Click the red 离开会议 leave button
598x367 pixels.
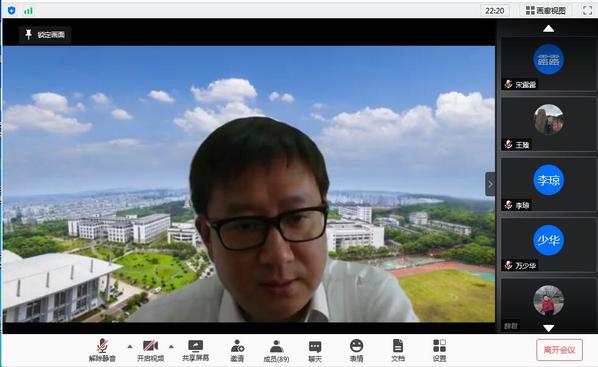559,350
